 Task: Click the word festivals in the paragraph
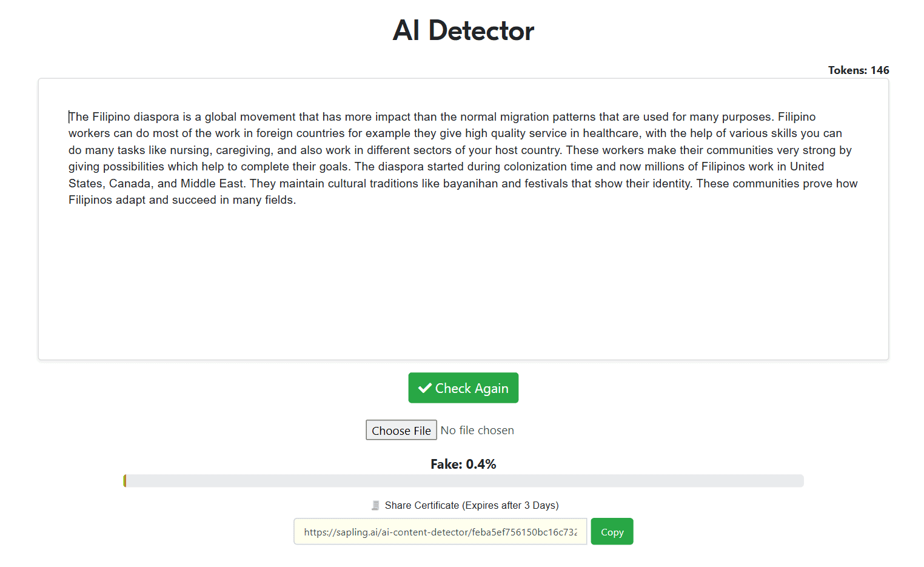(x=546, y=184)
